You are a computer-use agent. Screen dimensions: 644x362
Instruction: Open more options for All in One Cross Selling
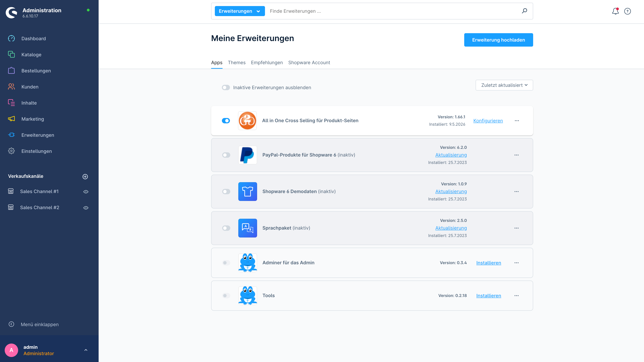click(517, 121)
